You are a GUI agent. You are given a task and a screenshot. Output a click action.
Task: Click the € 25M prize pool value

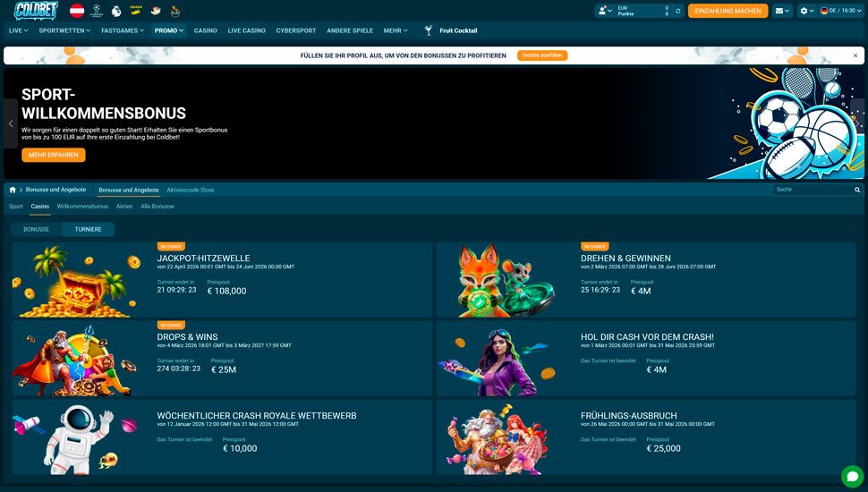pos(224,369)
